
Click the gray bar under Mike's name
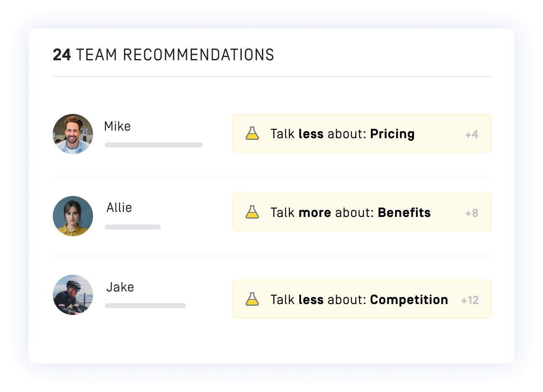point(154,145)
